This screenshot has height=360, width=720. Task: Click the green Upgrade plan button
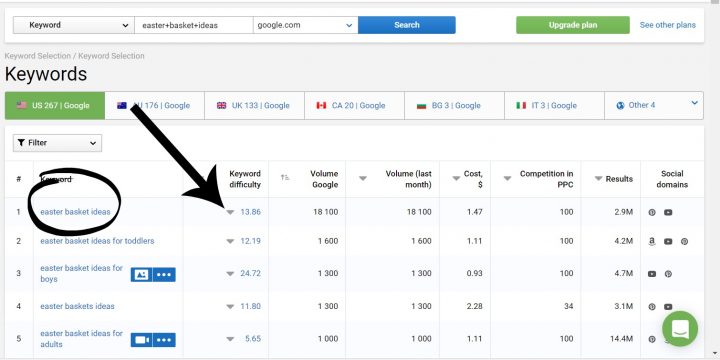click(573, 25)
